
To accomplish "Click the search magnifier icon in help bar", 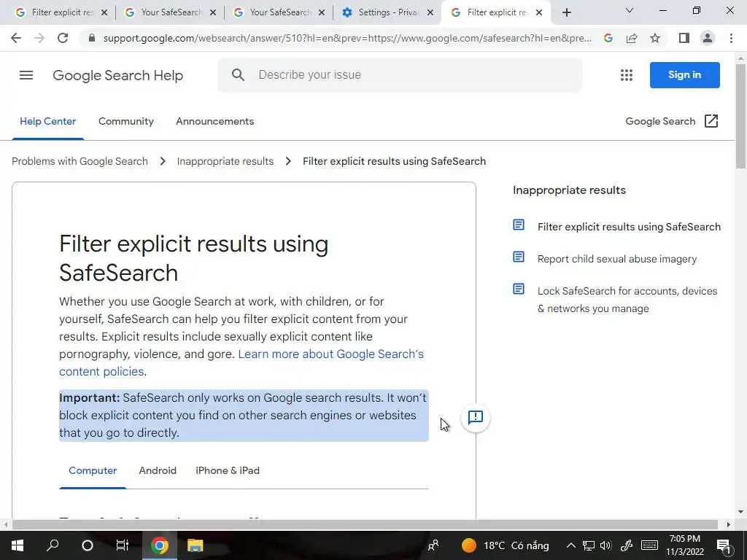I will pyautogui.click(x=238, y=75).
